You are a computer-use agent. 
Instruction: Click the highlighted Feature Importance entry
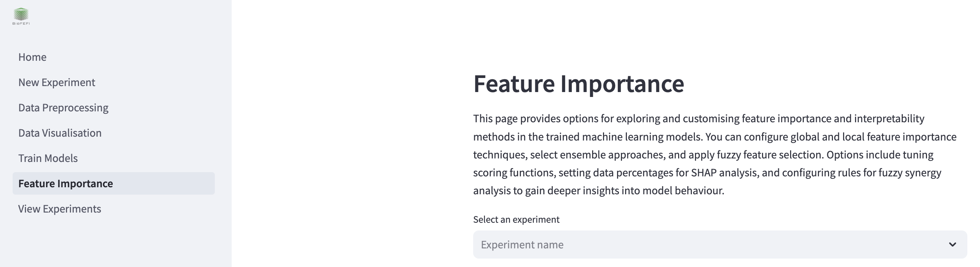pyautogui.click(x=65, y=183)
